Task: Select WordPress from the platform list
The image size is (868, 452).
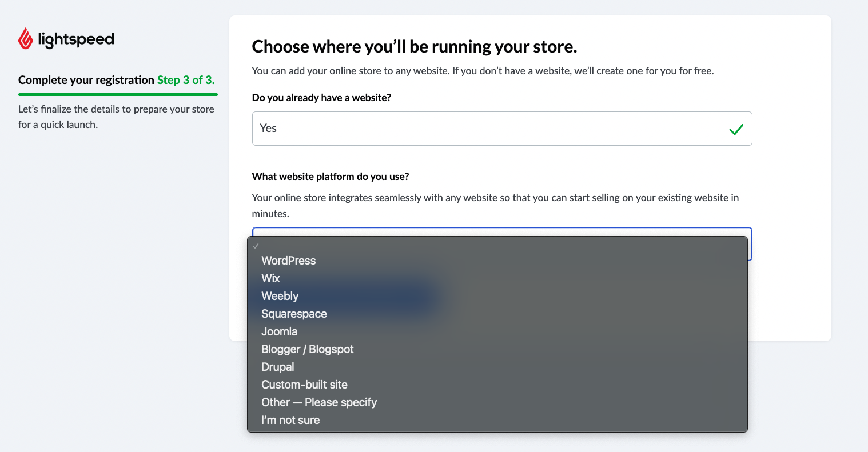Action: (x=497, y=261)
